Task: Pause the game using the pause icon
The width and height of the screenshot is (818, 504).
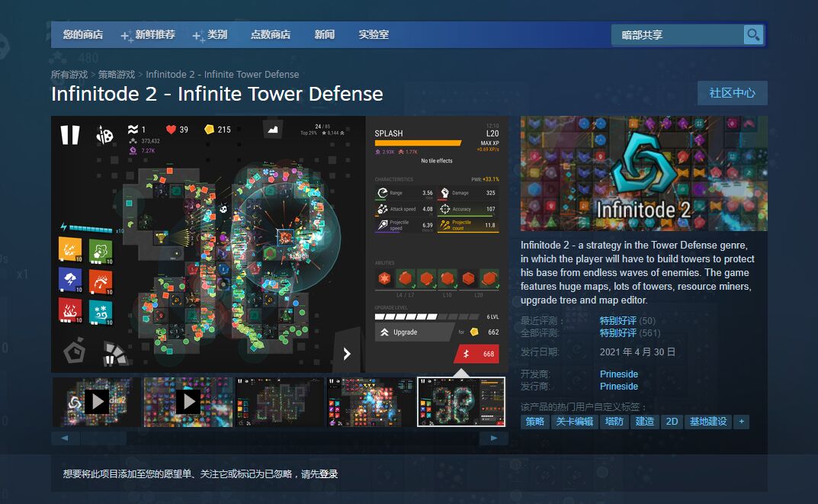Action: (x=69, y=133)
